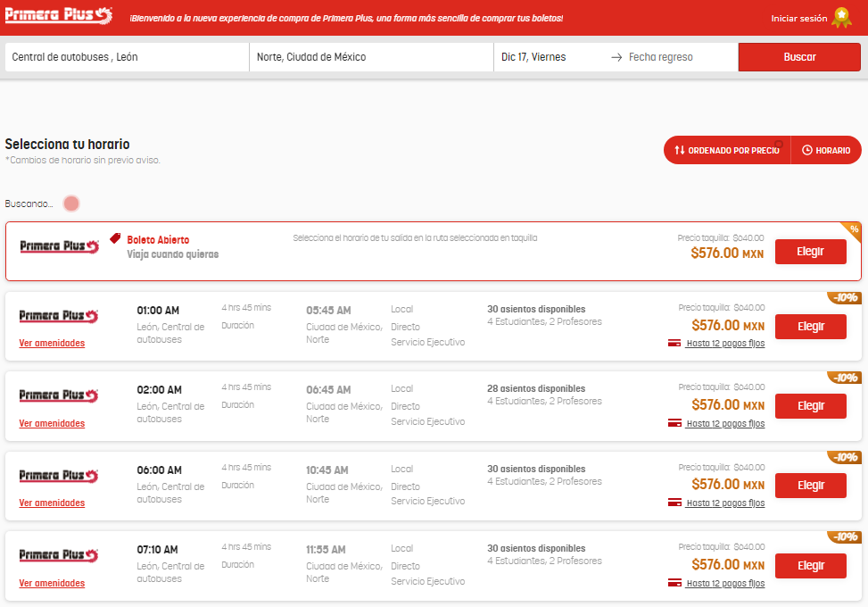This screenshot has height=607, width=868.
Task: Click the Selecciona tu horario heading
Action: (67, 144)
